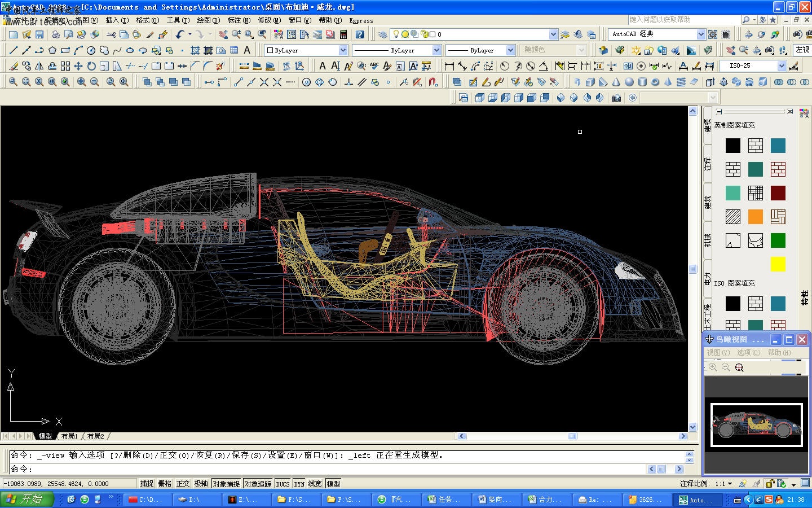Open the AutoCAD 经典 workspace dropdown
The height and width of the screenshot is (508, 812).
(x=701, y=34)
